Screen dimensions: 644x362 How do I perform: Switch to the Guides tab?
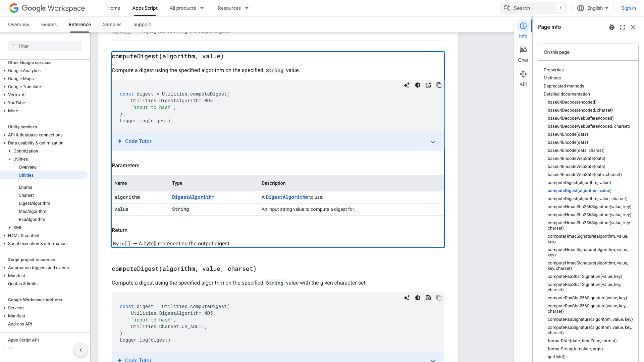(x=49, y=24)
